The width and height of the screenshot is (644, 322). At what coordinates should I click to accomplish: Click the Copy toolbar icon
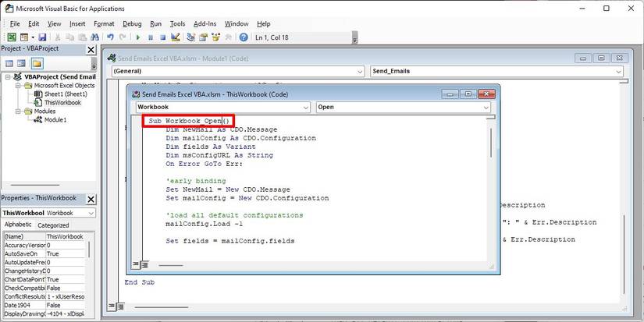[69, 37]
